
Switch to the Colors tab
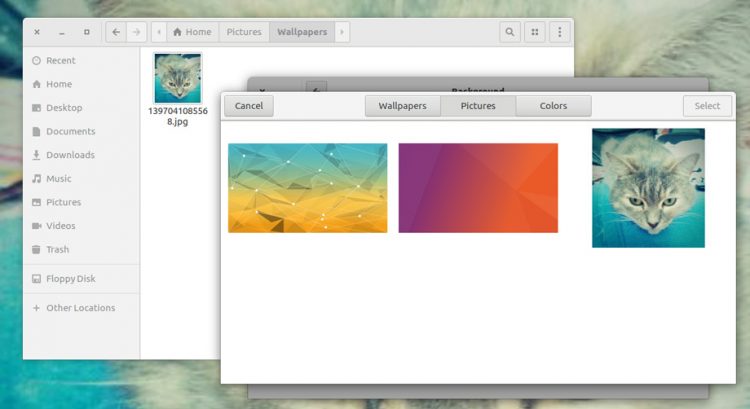coord(553,106)
